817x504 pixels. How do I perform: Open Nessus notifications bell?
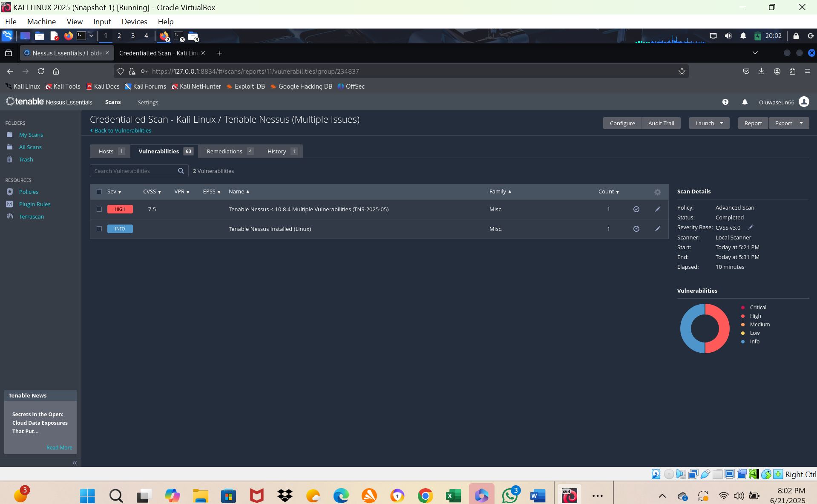coord(745,102)
